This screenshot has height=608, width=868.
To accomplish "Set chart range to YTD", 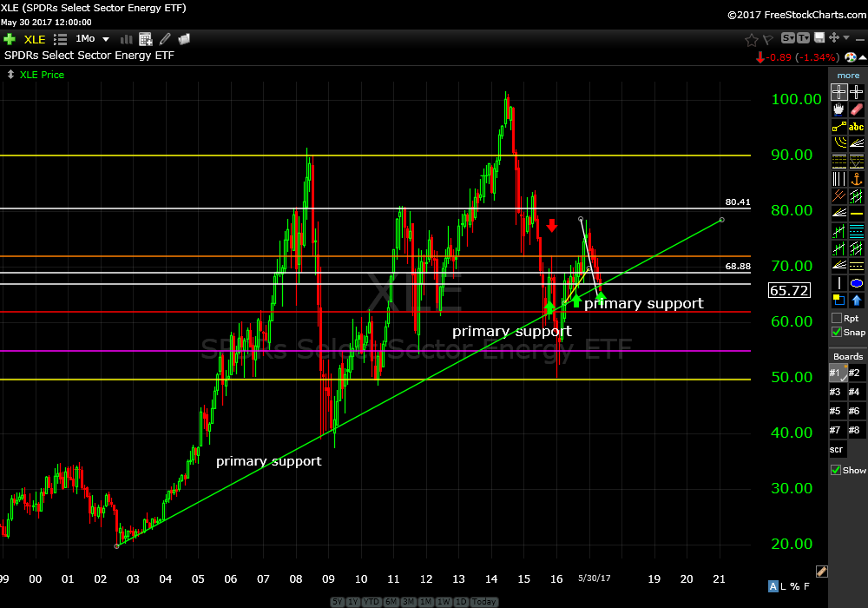I will 372,602.
